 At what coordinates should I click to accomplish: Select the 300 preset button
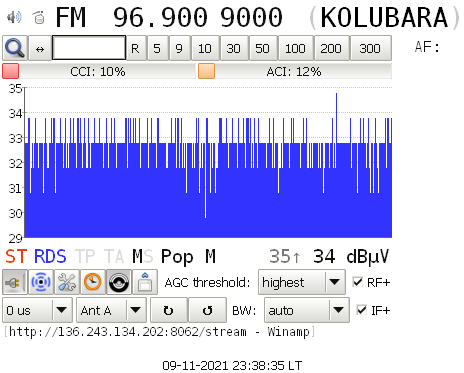pyautogui.click(x=370, y=49)
